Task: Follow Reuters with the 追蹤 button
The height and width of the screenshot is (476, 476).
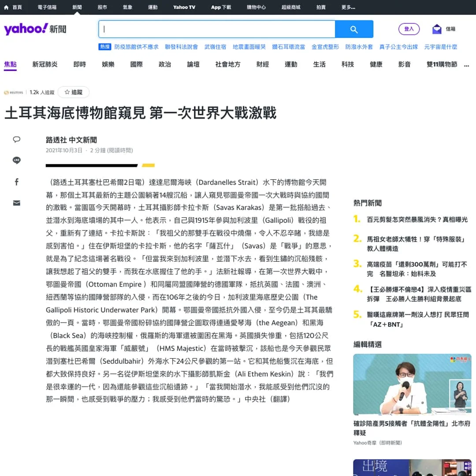Action: point(73,93)
